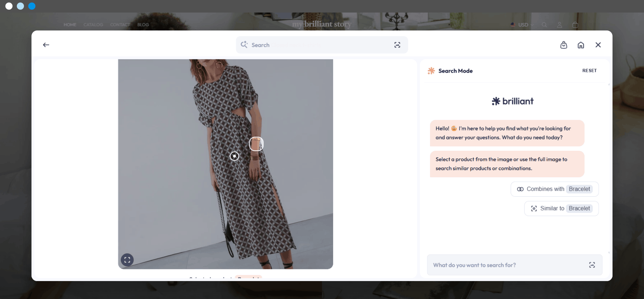Click the top Search input field
This screenshot has height=299, width=644.
click(x=322, y=45)
